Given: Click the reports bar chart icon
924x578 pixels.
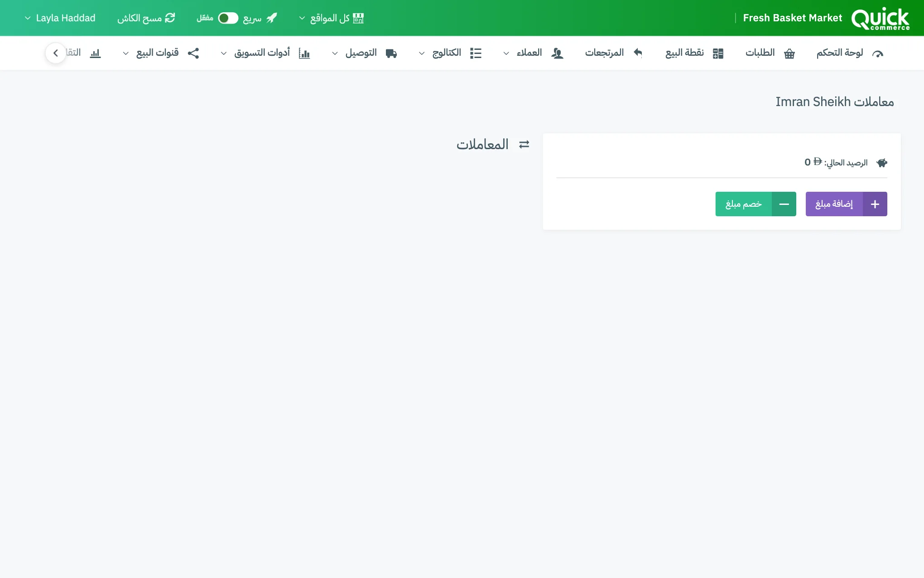Looking at the screenshot, I should click(x=95, y=53).
